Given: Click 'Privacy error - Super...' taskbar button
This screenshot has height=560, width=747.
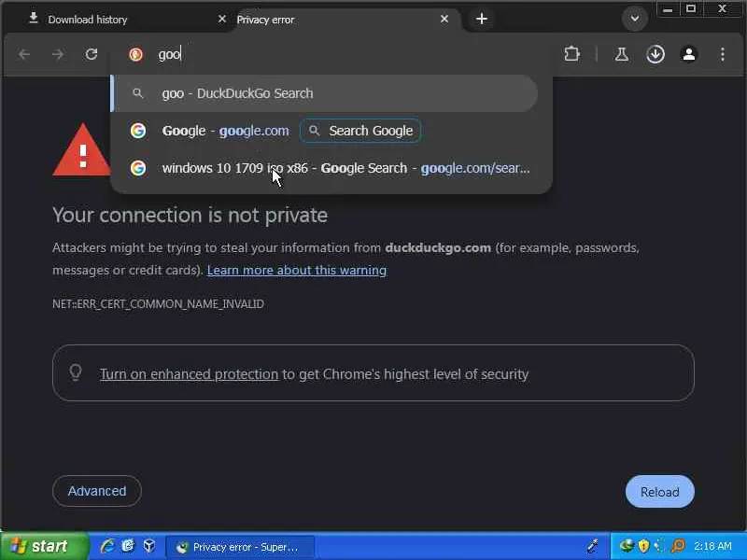Looking at the screenshot, I should click(x=240, y=547).
